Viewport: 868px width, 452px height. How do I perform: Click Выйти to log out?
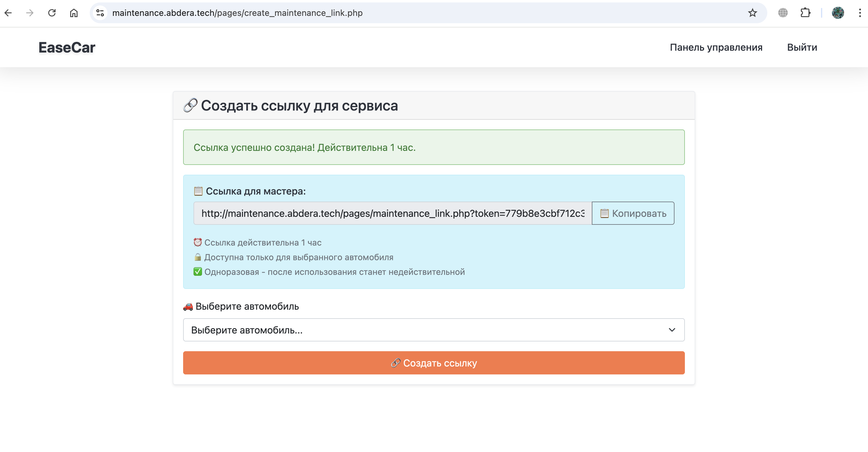pyautogui.click(x=802, y=47)
